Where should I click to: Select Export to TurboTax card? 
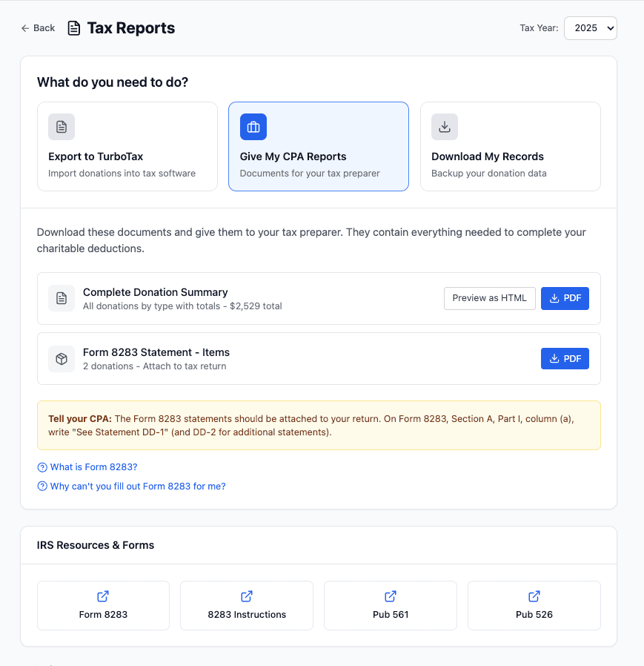[127, 156]
